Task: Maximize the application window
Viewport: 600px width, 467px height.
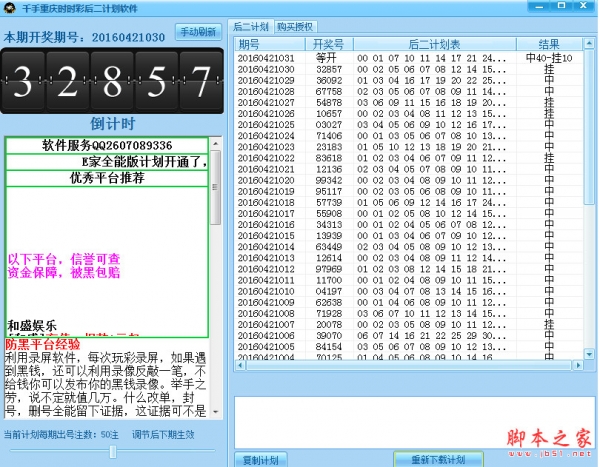Action: [561, 6]
